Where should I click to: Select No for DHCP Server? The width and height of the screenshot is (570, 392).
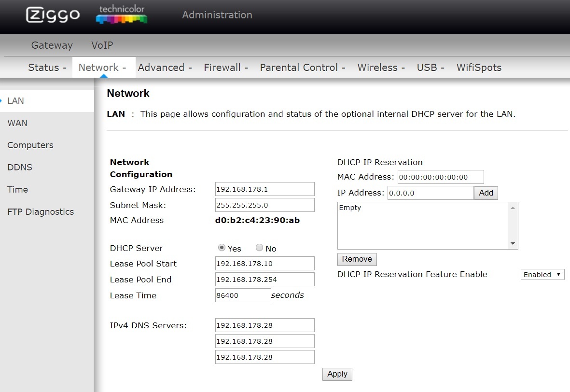(260, 248)
